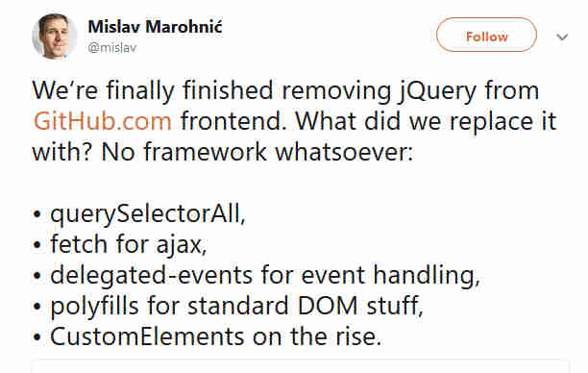Click the 'No framework whatsoever' sentence
This screenshot has width=588, height=373.
pyautogui.click(x=257, y=152)
